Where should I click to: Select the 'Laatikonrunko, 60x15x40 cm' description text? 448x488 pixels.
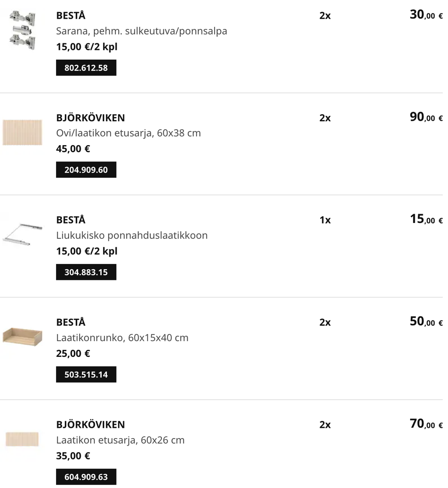122,338
